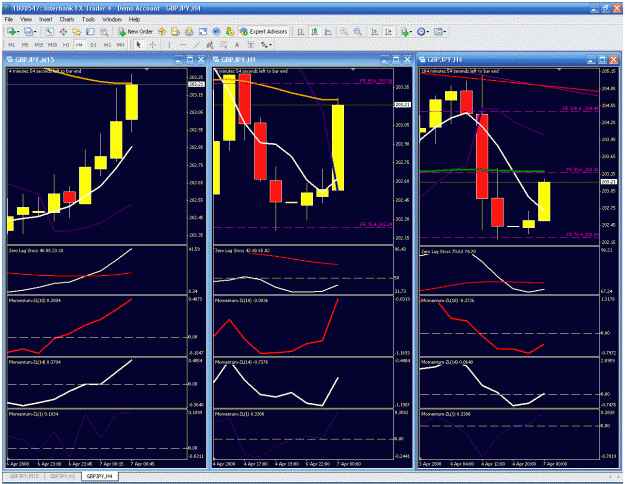625x484 pixels.
Task: Select the Fibonacci retracement tool
Action: [224, 45]
